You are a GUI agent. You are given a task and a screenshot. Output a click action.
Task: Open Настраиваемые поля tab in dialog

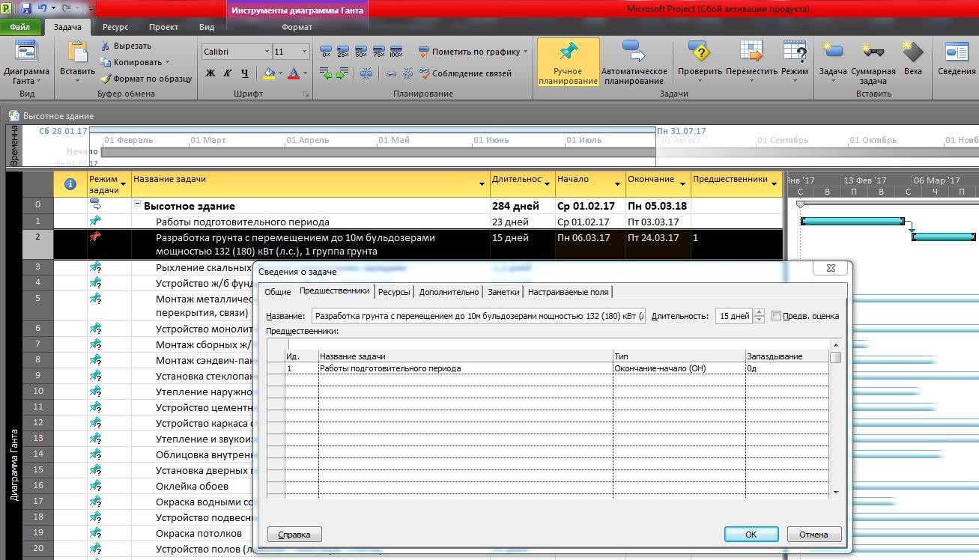point(569,292)
